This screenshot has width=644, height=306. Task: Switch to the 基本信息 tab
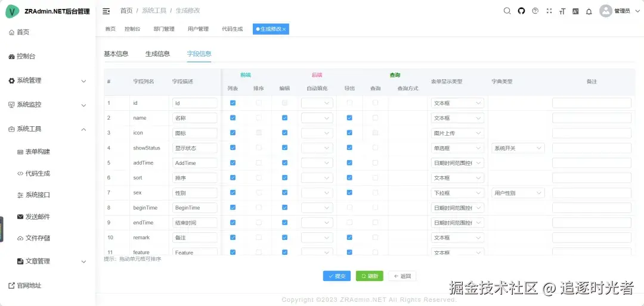pos(116,54)
